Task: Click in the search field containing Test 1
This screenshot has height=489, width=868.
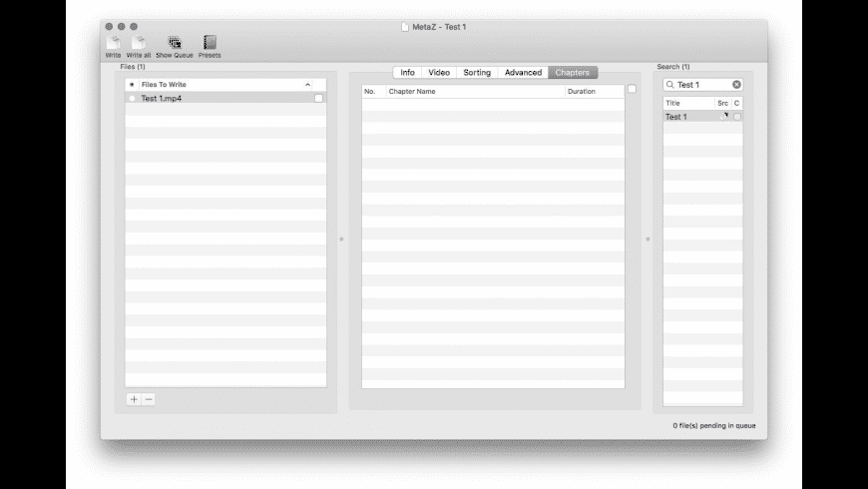Action: point(703,85)
